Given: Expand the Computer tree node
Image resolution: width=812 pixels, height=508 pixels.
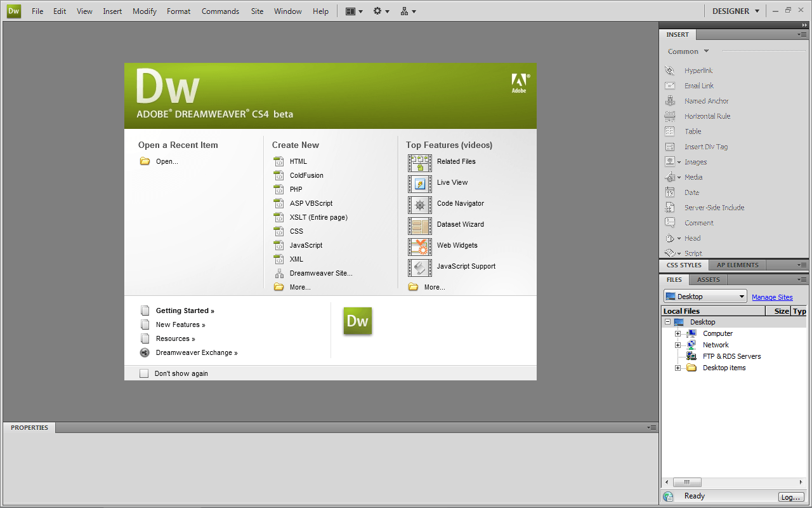Looking at the screenshot, I should tap(678, 334).
